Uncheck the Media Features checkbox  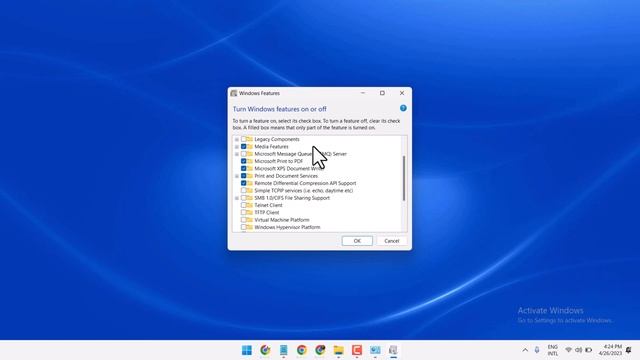(x=243, y=147)
